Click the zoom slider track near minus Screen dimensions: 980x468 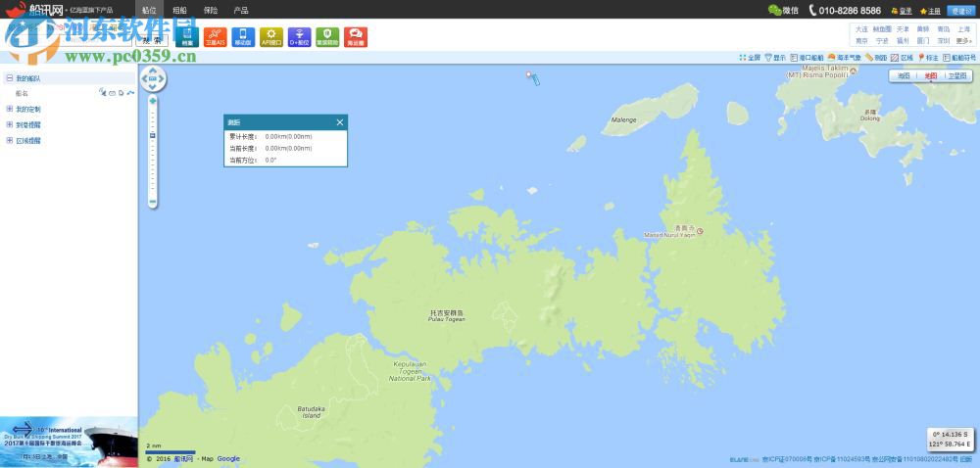coord(153,187)
